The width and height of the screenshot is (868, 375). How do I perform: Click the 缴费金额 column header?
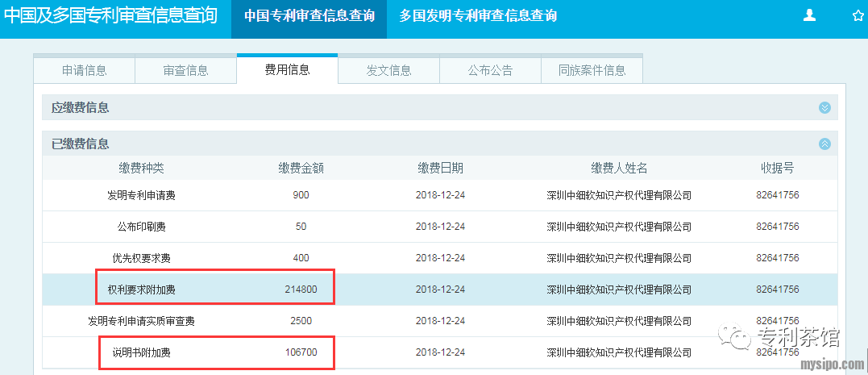301,168
